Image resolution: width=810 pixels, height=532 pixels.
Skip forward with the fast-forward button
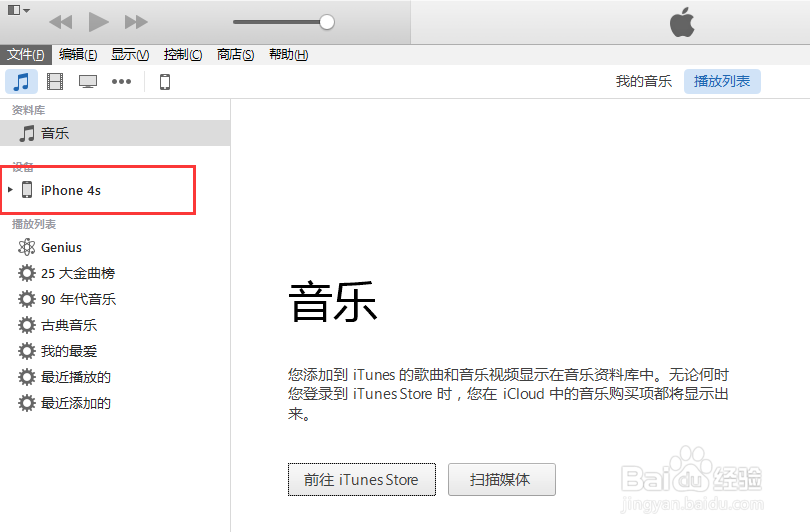click(x=136, y=22)
